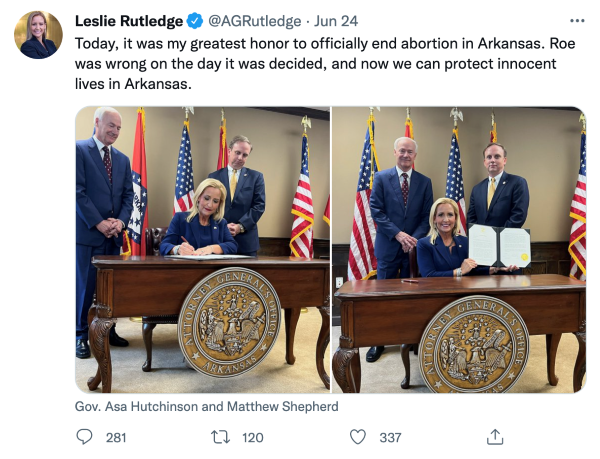Like the tweet with the heart icon
This screenshot has width=600, height=459.
358,437
